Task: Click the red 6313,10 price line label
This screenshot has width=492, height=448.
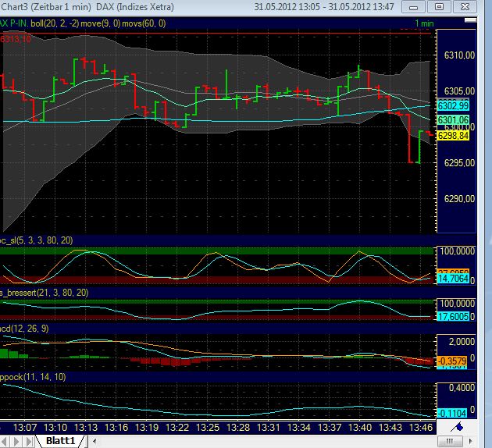Action: tap(16, 39)
